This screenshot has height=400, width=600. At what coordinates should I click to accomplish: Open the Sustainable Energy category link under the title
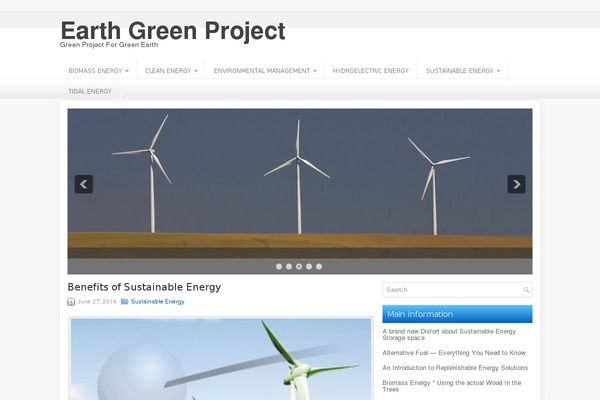pyautogui.click(x=158, y=302)
